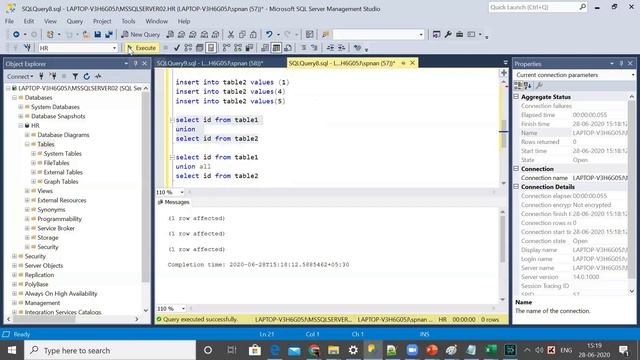
Task: Open Edge browser from the taskbar
Action: pos(275,350)
